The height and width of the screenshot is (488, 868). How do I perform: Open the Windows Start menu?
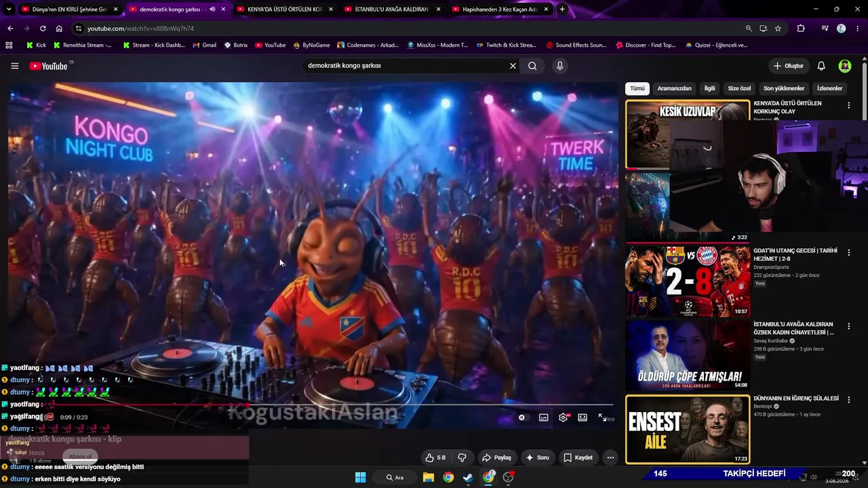click(x=360, y=477)
